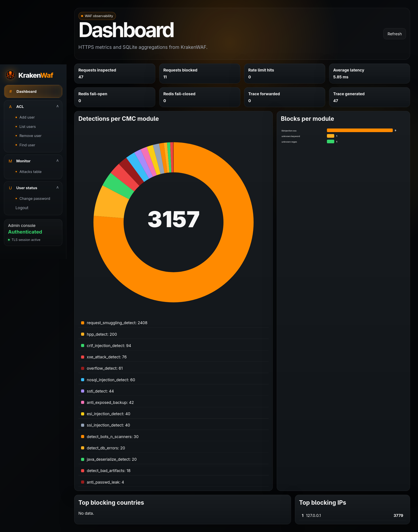Select the Requests inspected card
This screenshot has width=418, height=532.
click(x=115, y=74)
